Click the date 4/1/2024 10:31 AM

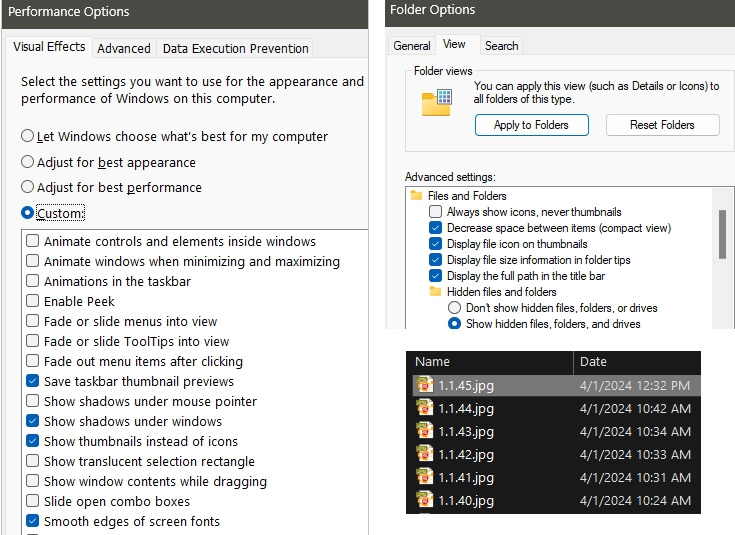635,477
